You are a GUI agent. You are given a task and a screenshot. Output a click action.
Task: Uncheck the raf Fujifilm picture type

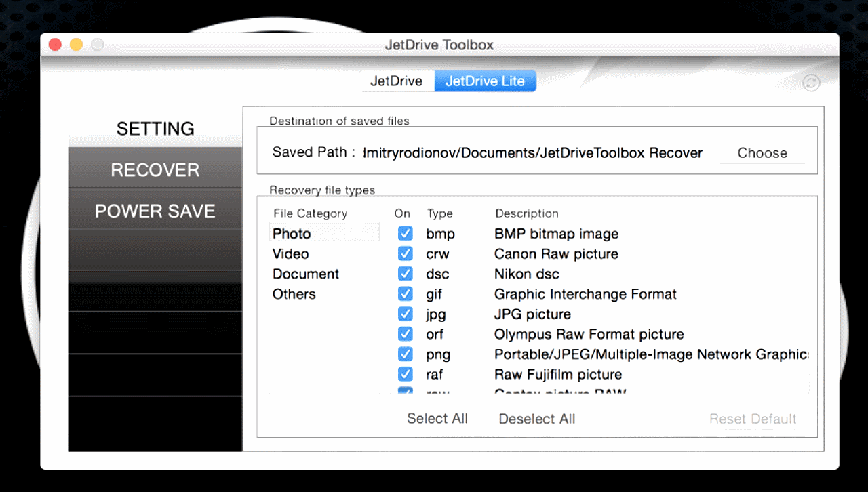coord(405,374)
